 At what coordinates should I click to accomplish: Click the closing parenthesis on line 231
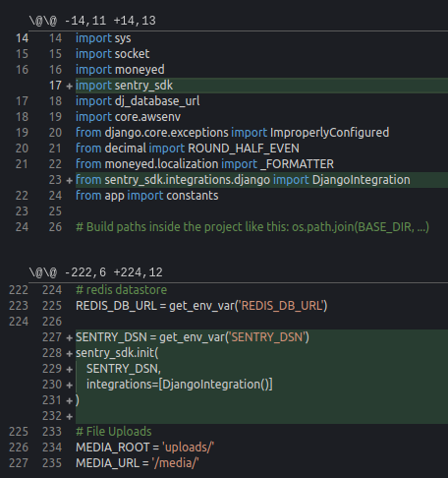tap(78, 400)
